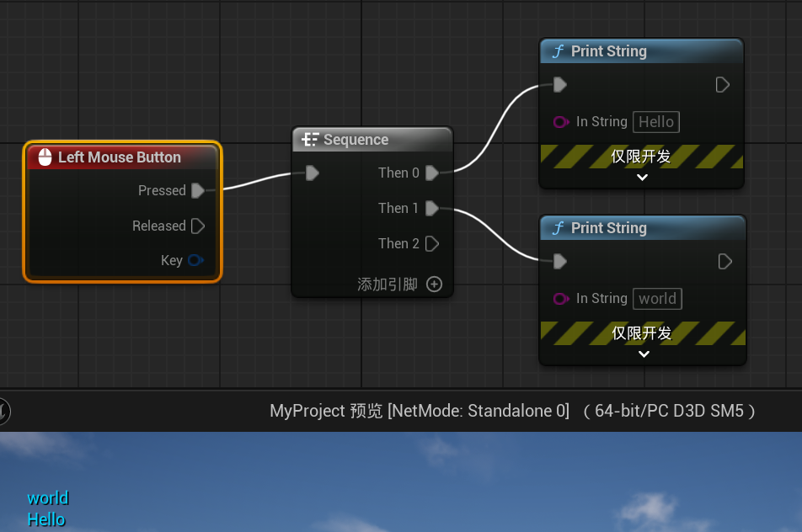Expand the world Print String node chevron
802x532 pixels.
(644, 354)
